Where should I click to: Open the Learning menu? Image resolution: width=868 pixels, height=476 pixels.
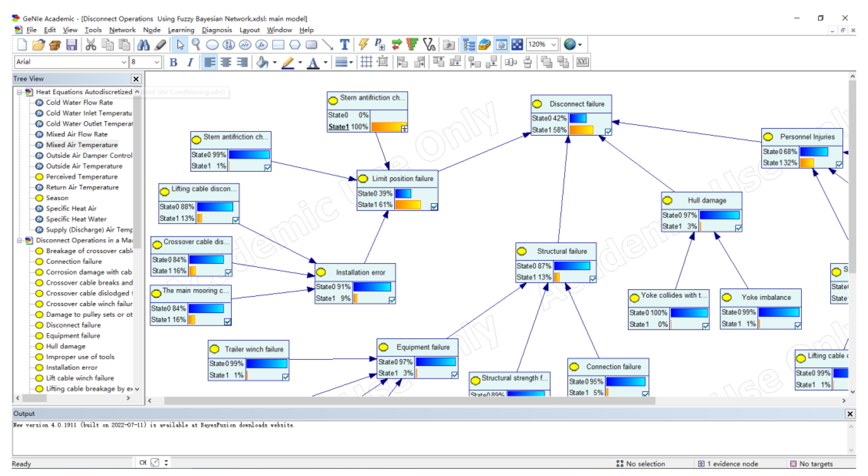pyautogui.click(x=181, y=30)
